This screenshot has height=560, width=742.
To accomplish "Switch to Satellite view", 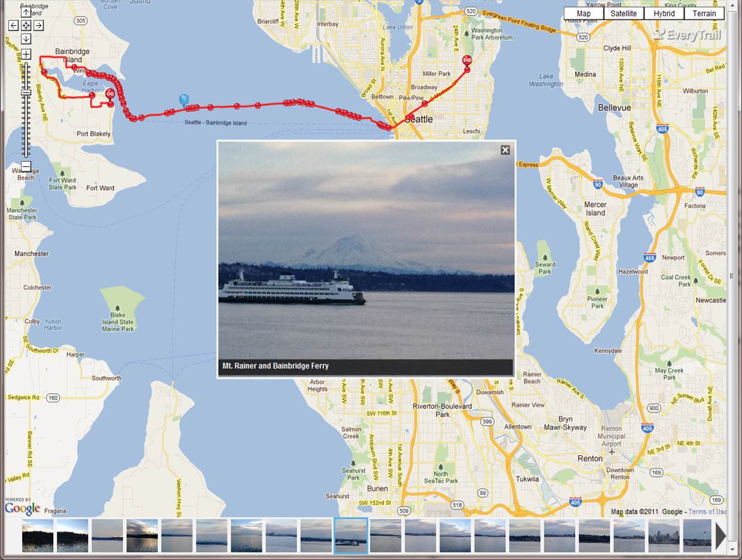I will (x=624, y=14).
